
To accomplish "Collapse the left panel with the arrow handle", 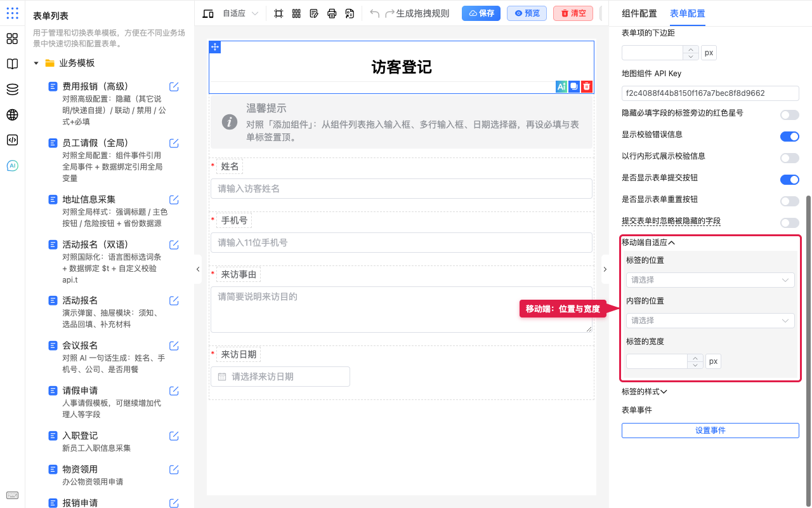I will coord(198,269).
